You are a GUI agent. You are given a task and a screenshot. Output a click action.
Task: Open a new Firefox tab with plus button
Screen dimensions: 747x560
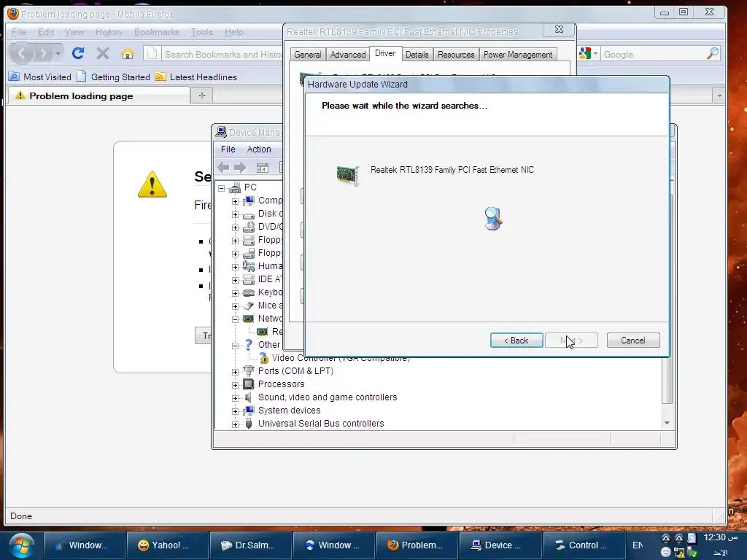[201, 96]
